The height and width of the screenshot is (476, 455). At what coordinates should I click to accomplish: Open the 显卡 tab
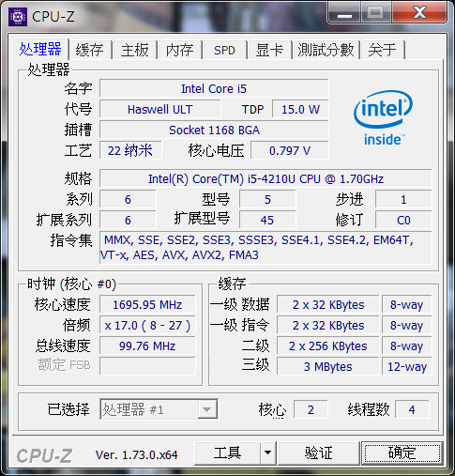click(269, 50)
